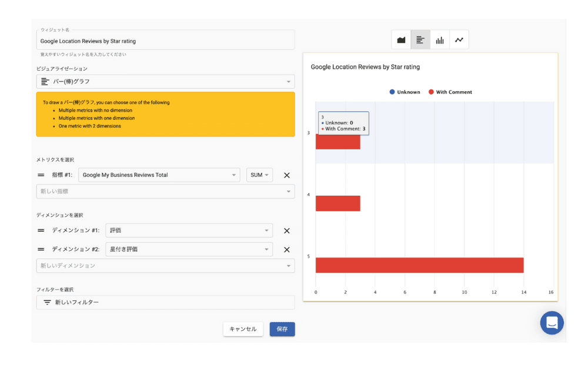Remove dimension #1 with the X icon
Screen dimensions: 588x365
click(287, 231)
